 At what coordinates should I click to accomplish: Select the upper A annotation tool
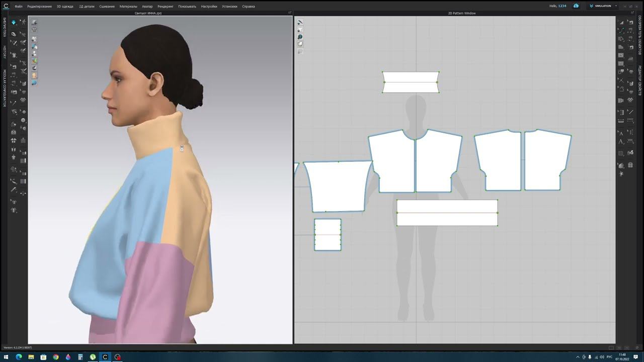coord(621,133)
